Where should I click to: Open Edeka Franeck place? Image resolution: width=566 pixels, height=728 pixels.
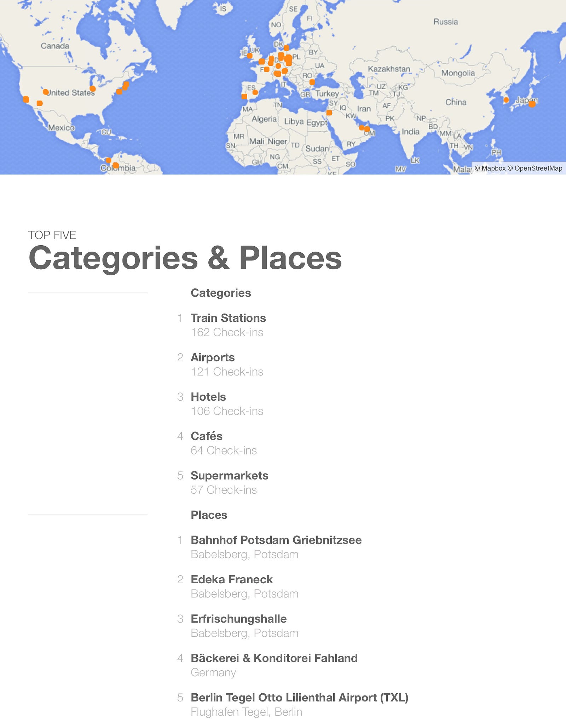[232, 579]
